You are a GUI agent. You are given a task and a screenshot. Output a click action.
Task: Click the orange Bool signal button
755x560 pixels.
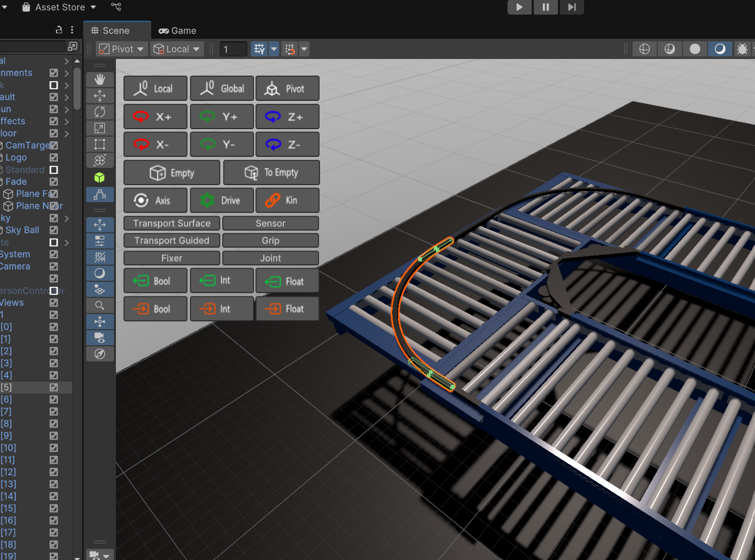155,308
